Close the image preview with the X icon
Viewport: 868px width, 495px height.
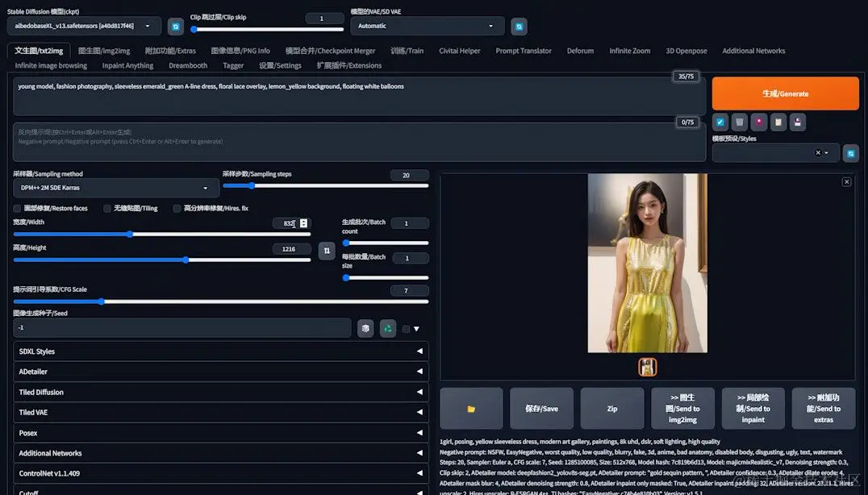pyautogui.click(x=846, y=182)
